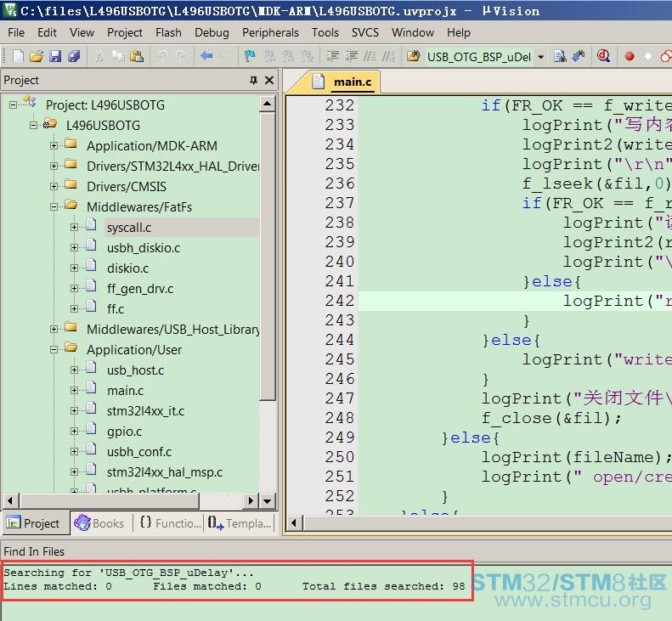Open the File menu
Screen dimensions: 672x621
tap(16, 32)
